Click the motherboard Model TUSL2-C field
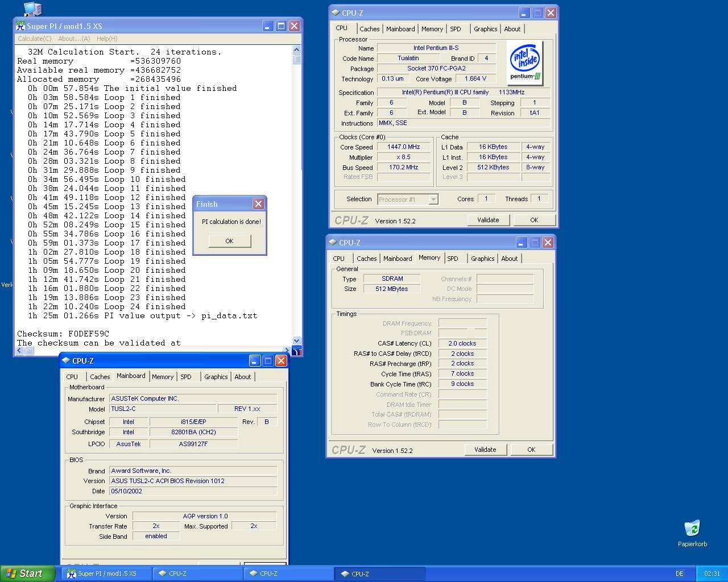The width and height of the screenshot is (728, 582). (x=163, y=409)
